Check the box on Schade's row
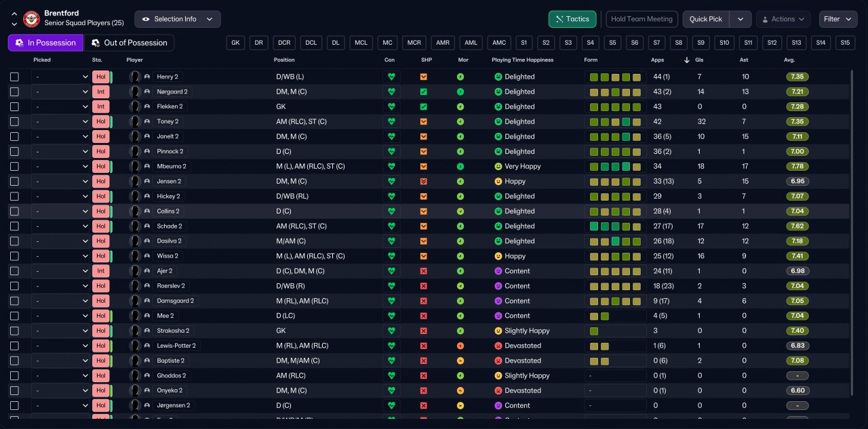 15,226
